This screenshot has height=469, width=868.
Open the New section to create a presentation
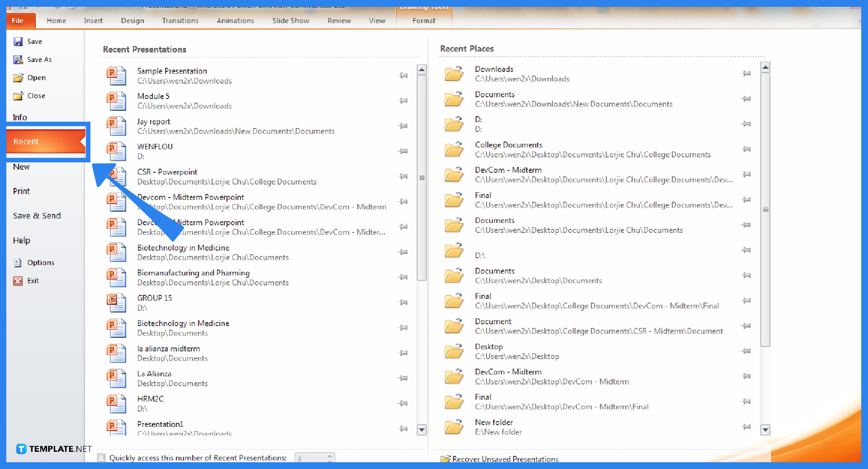coord(21,166)
